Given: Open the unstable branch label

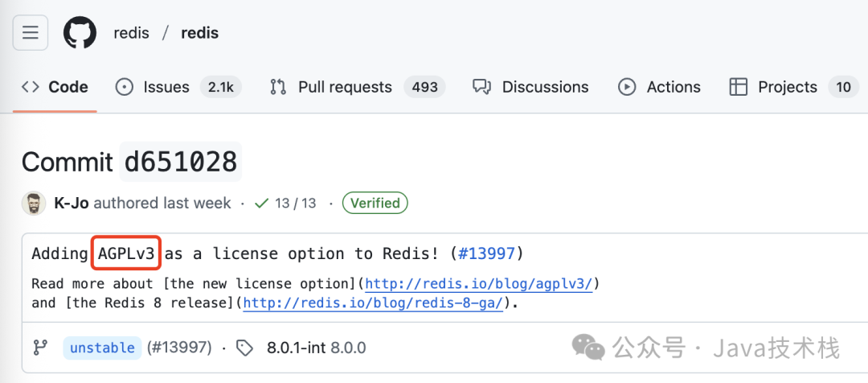Looking at the screenshot, I should tap(102, 348).
